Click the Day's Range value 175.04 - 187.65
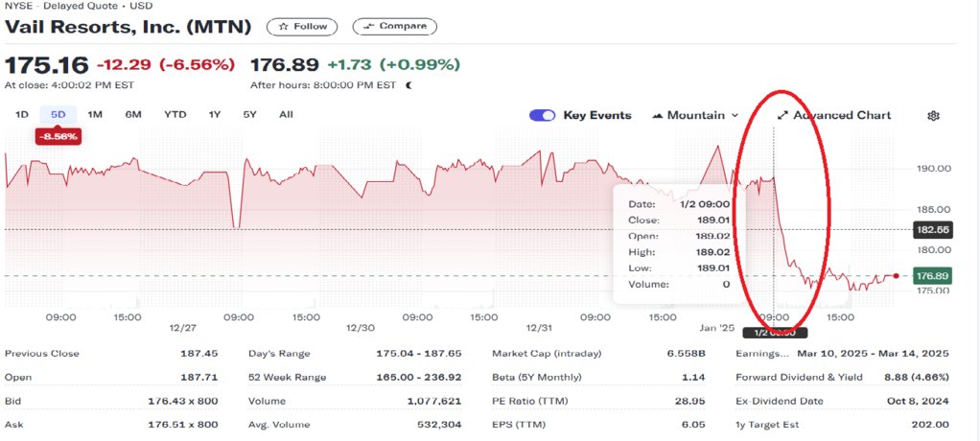The image size is (980, 441). (x=419, y=354)
